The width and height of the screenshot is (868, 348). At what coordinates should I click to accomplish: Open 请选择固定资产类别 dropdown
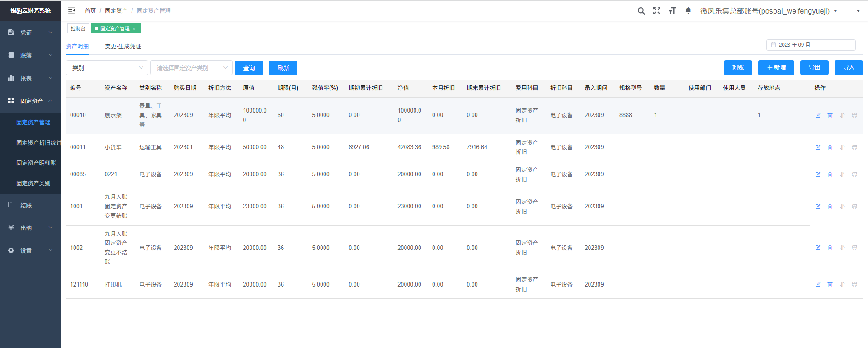[191, 68]
